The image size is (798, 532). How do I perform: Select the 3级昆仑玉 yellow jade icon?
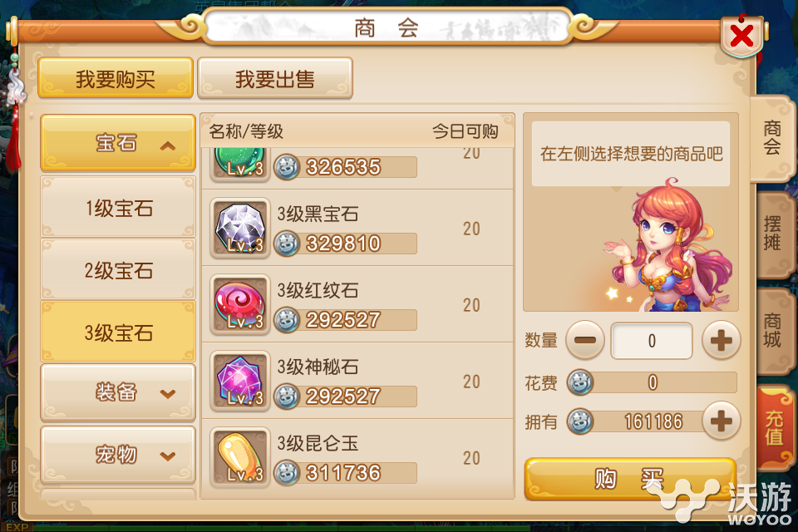coord(239,457)
